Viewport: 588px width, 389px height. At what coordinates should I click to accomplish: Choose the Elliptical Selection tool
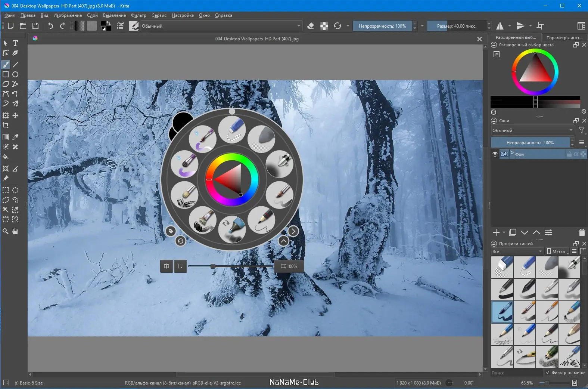coord(15,190)
